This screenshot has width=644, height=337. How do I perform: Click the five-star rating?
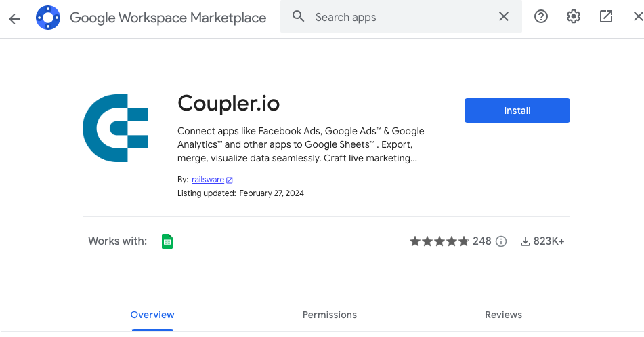pos(439,241)
